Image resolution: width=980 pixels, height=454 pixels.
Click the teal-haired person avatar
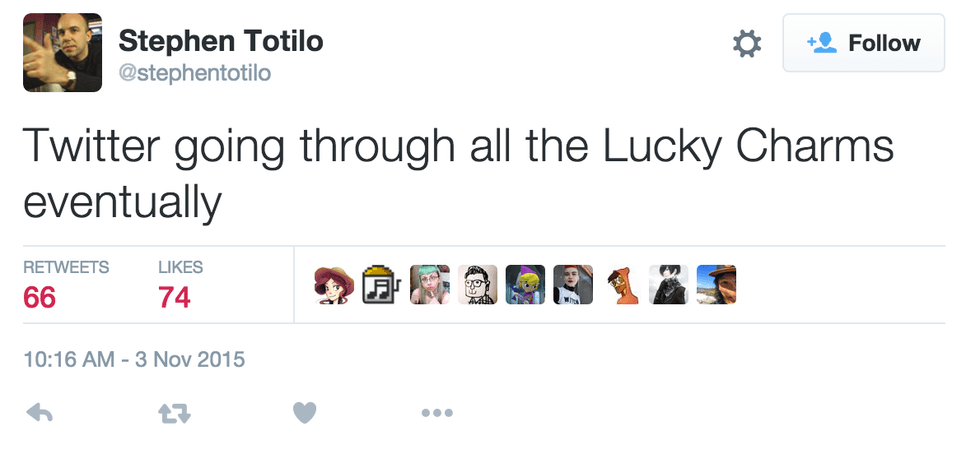click(429, 285)
